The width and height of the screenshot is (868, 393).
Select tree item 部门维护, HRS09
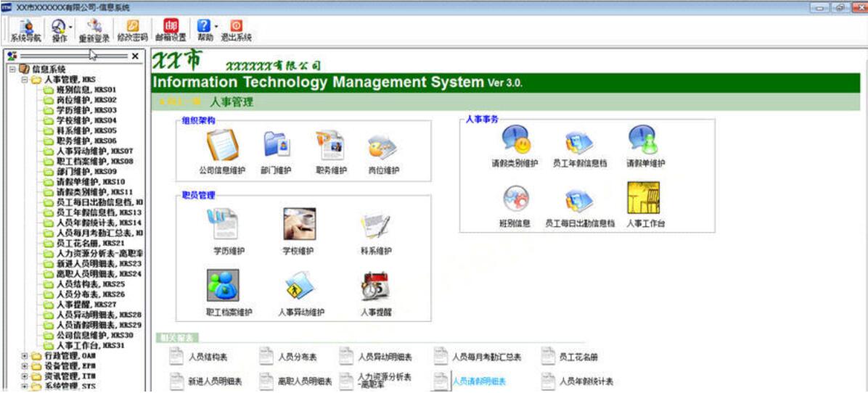click(x=86, y=171)
